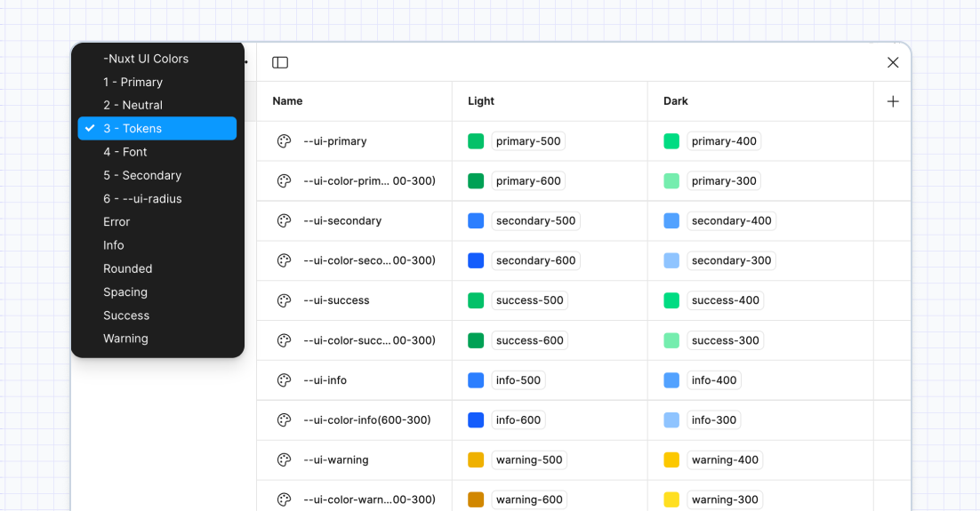Click the primary-500 alias chip
The height and width of the screenshot is (511, 980).
(528, 141)
